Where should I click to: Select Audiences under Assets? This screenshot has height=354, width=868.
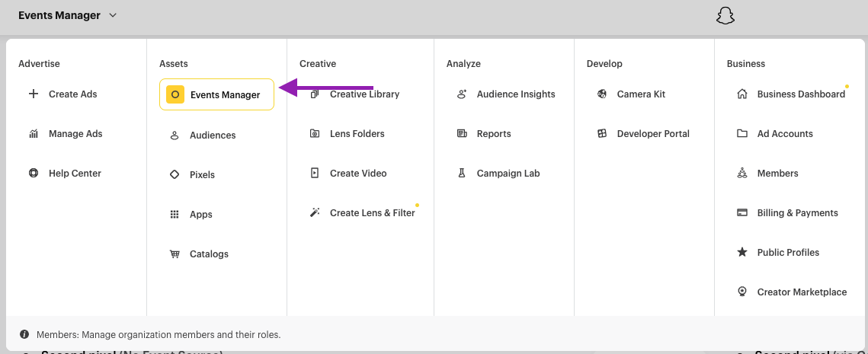(213, 135)
